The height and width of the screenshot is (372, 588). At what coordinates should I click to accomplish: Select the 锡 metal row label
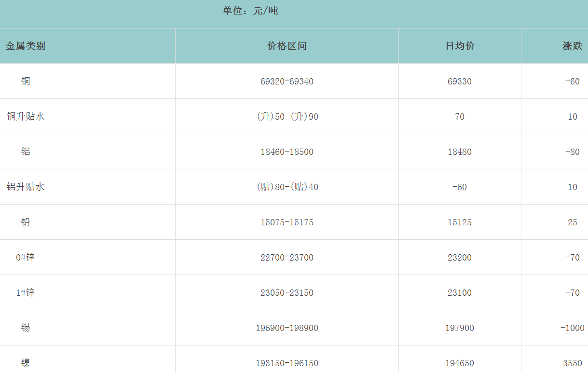click(x=26, y=328)
